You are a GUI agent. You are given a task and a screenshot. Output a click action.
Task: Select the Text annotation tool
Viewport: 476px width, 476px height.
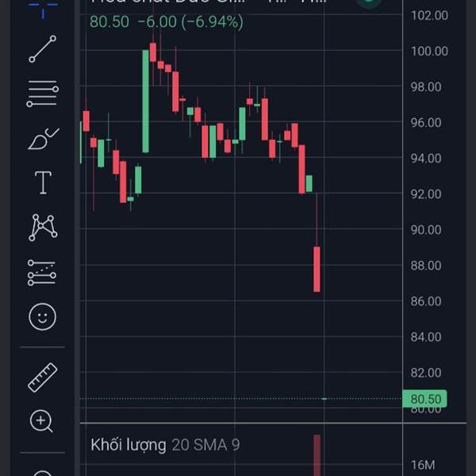pos(43,183)
